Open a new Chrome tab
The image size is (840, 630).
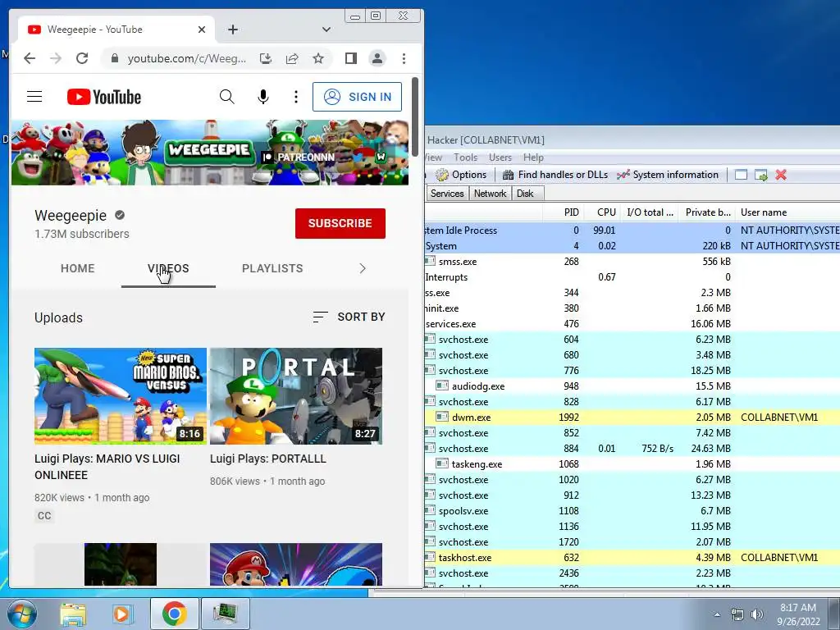point(232,30)
